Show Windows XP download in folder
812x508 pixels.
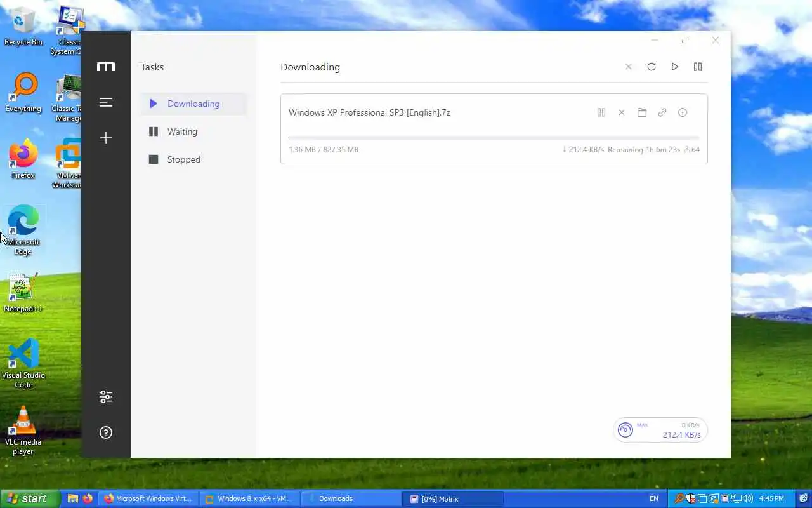pyautogui.click(x=642, y=112)
